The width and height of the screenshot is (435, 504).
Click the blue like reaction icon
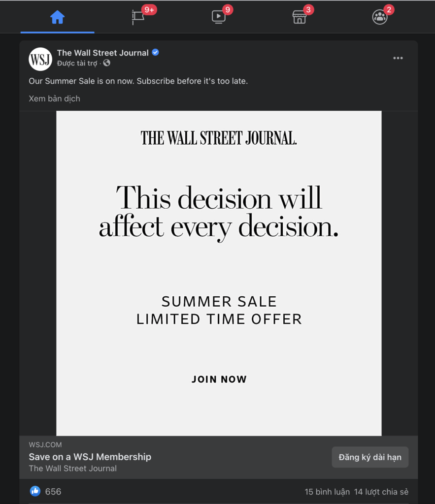coord(35,491)
